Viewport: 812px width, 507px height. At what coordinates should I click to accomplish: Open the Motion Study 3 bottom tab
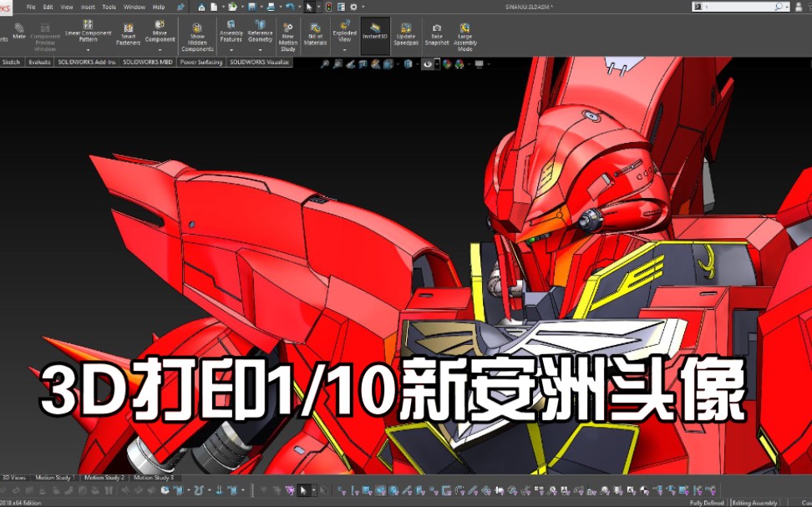click(x=154, y=478)
